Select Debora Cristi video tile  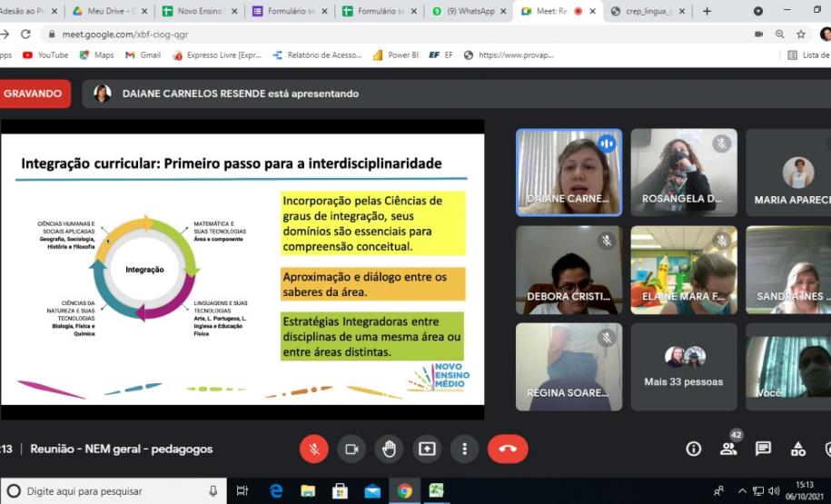pyautogui.click(x=569, y=270)
